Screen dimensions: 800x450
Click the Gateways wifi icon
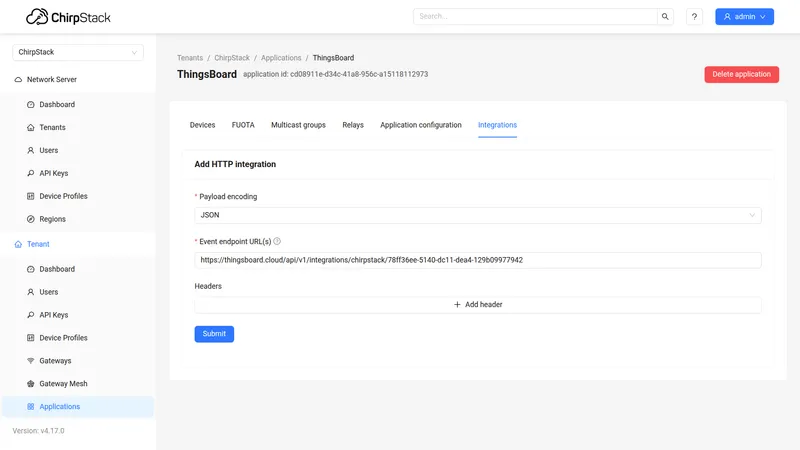point(31,361)
